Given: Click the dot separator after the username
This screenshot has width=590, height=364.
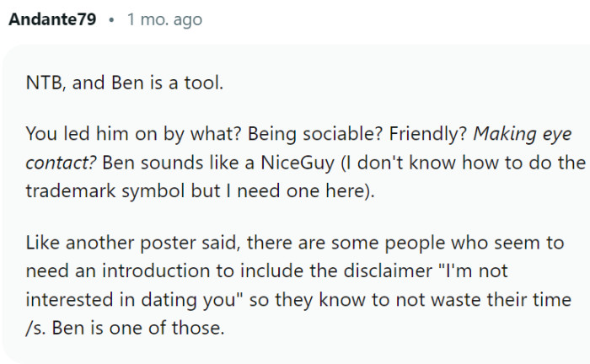Looking at the screenshot, I should pos(111,19).
